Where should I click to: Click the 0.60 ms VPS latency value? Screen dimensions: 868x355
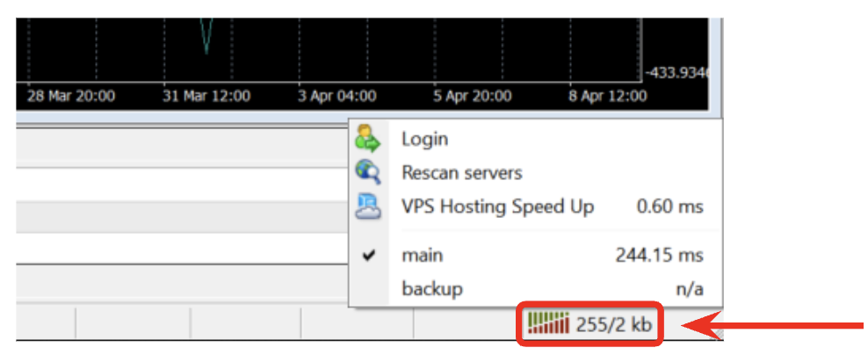(x=669, y=207)
